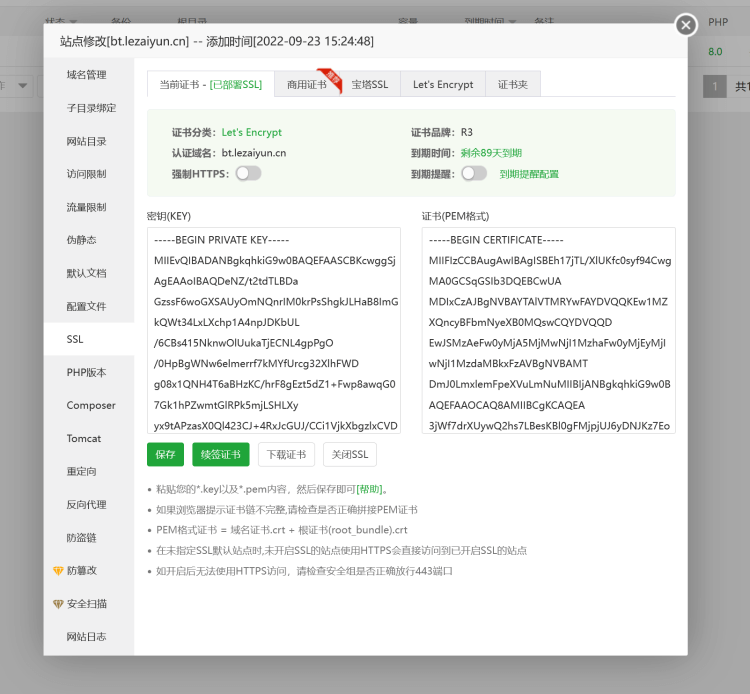The height and width of the screenshot is (694, 750).
Task: Open 子目录绑定 in the sidebar
Action: 89,108
